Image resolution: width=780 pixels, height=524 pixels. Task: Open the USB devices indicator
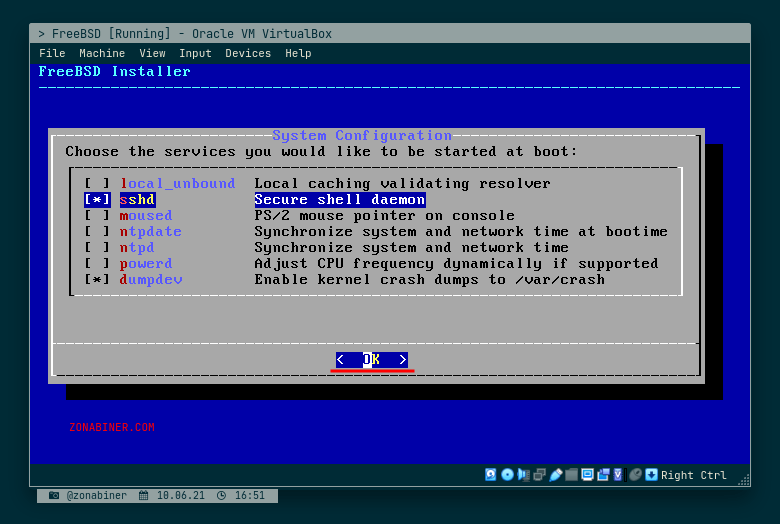pyautogui.click(x=556, y=475)
